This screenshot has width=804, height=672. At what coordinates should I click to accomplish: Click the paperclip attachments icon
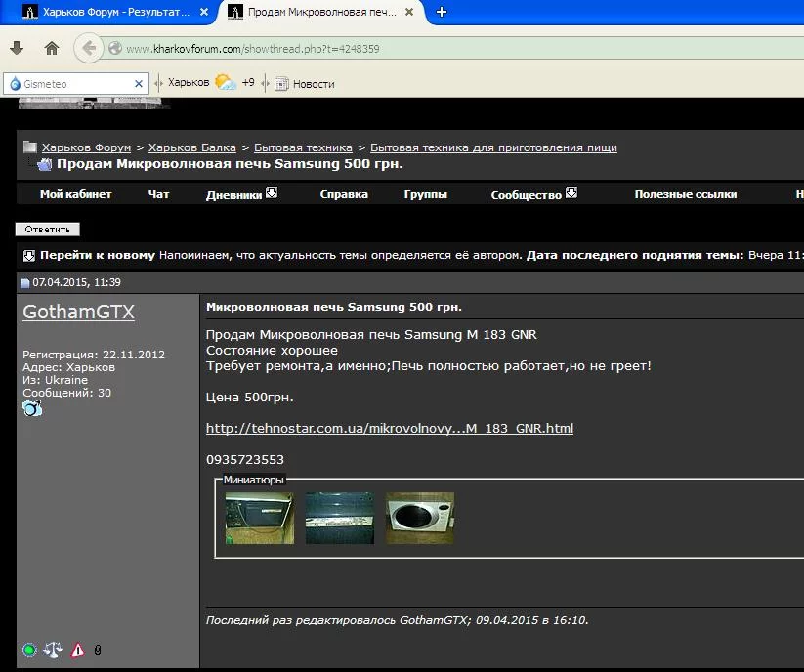point(98,651)
